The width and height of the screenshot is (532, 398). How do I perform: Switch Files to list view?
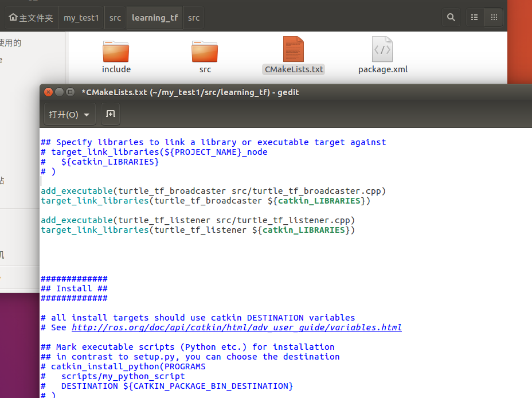click(x=474, y=17)
